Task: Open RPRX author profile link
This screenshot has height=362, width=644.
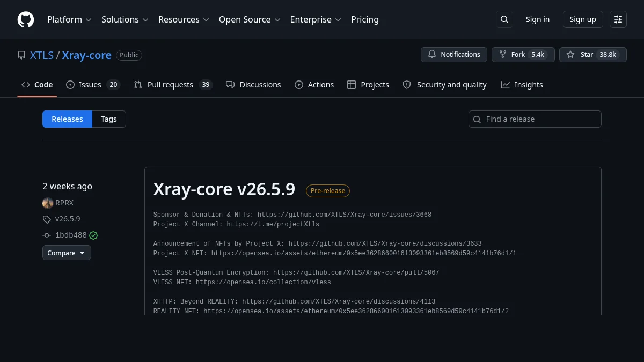Action: [64, 203]
